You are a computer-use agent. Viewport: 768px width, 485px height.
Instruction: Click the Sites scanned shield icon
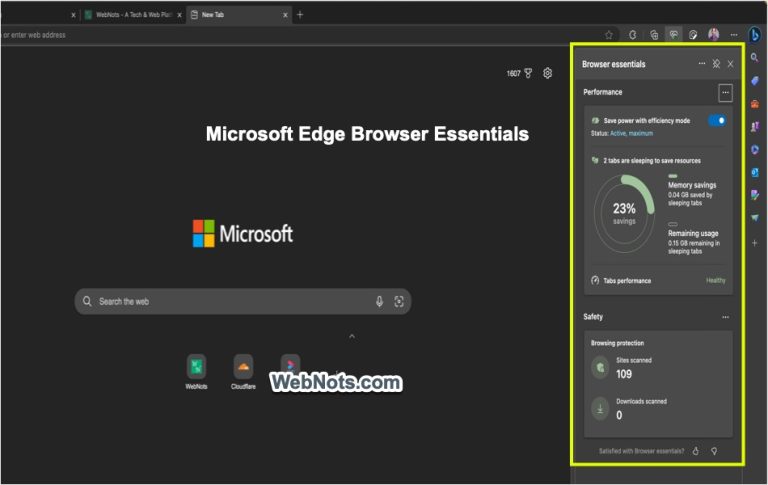pos(600,367)
